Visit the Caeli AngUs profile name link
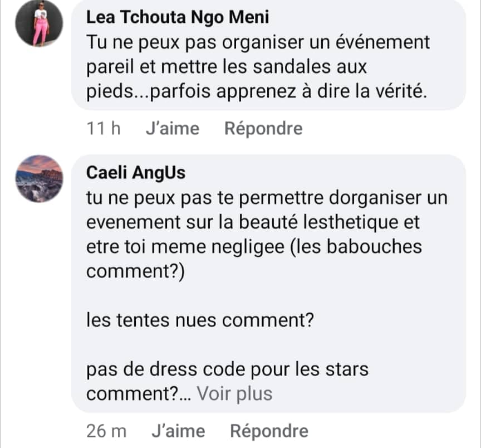The width and height of the screenshot is (481, 448). coord(136,173)
